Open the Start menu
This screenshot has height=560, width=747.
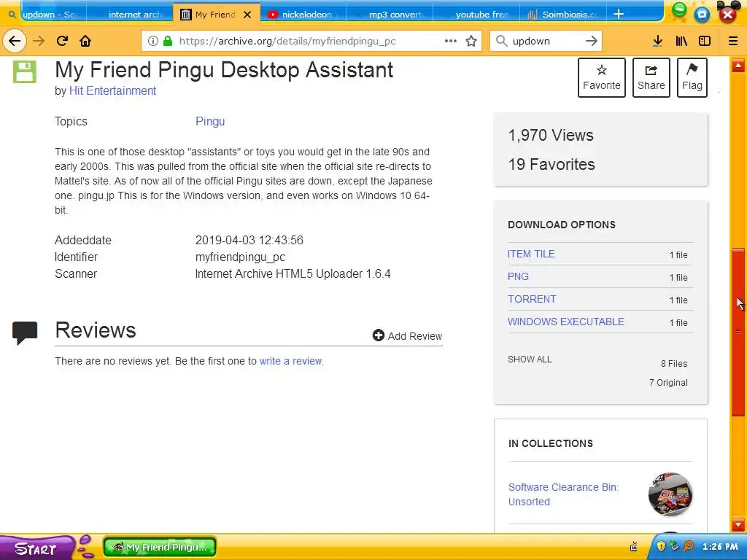(x=36, y=548)
